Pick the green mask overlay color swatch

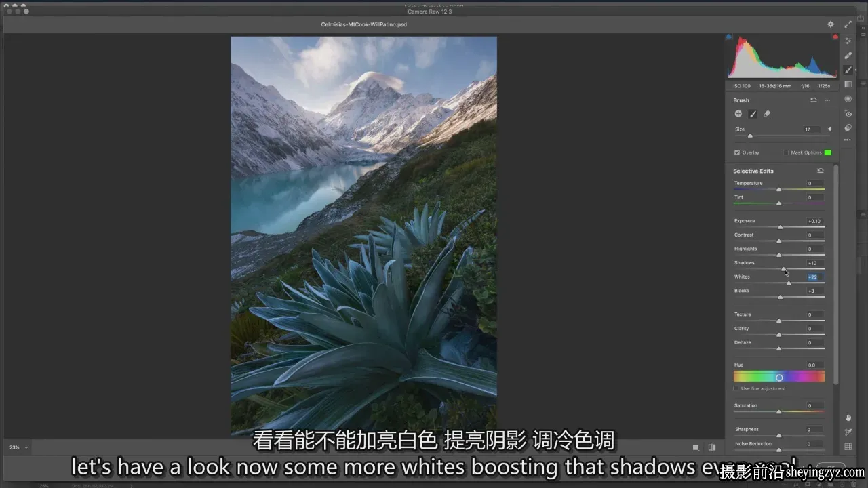point(828,152)
